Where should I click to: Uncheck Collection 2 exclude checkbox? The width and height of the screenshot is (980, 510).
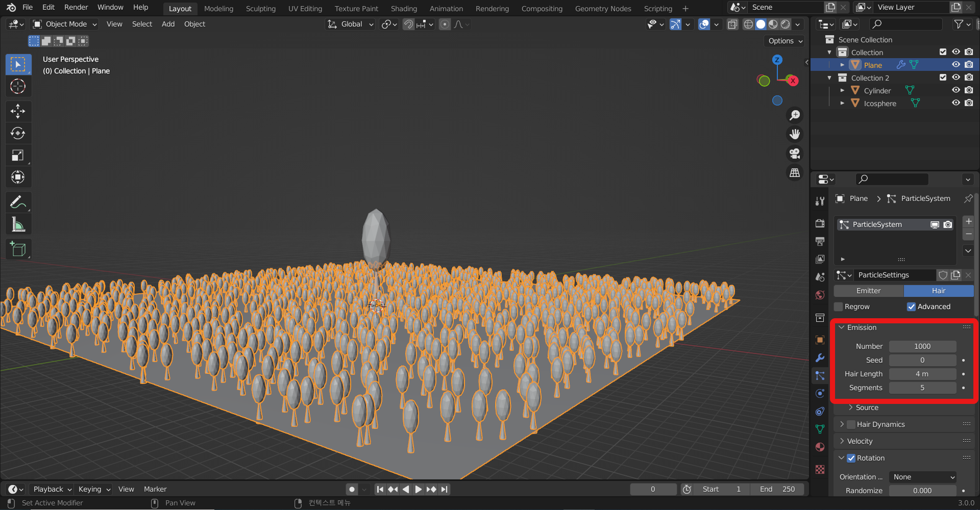click(x=943, y=78)
